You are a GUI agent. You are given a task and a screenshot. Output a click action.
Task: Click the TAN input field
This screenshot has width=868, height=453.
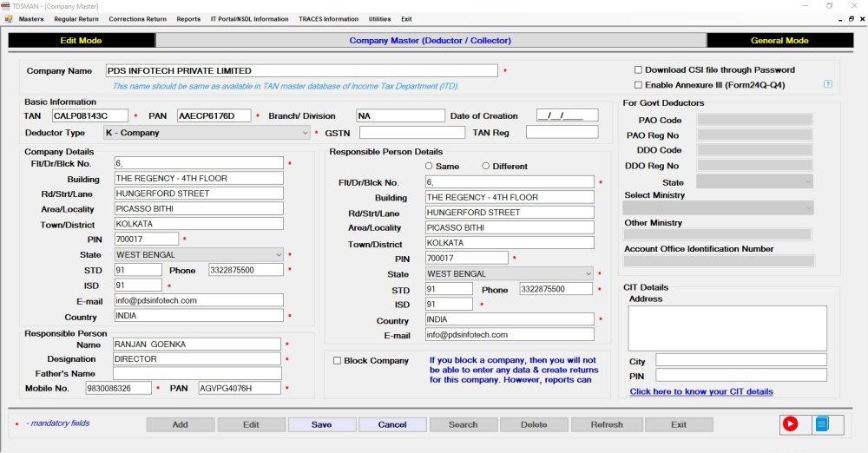pyautogui.click(x=90, y=115)
